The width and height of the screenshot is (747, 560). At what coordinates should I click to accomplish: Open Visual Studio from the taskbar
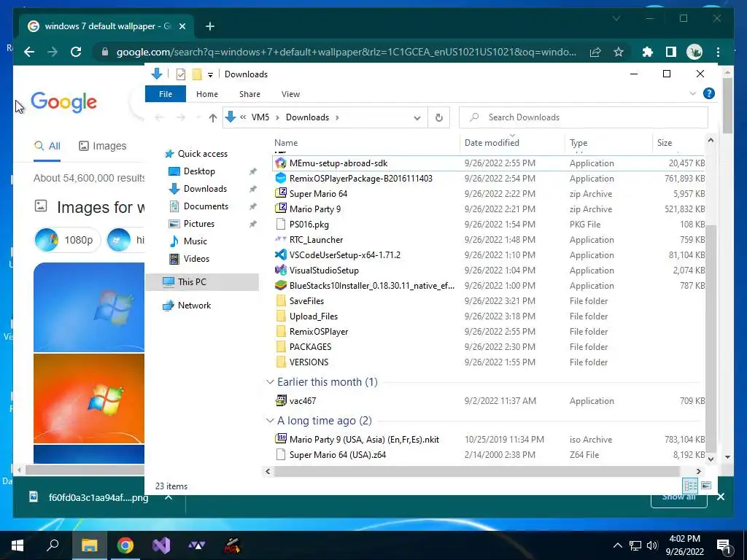pos(161,545)
